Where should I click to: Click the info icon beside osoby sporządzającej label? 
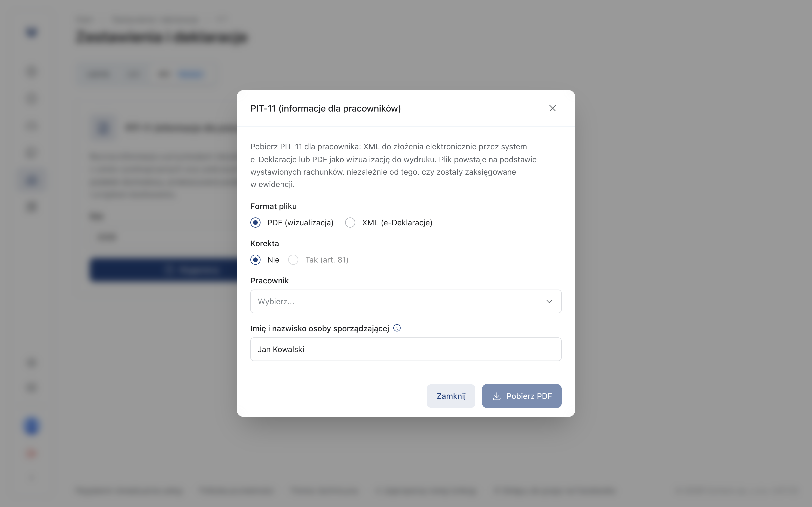click(x=397, y=328)
